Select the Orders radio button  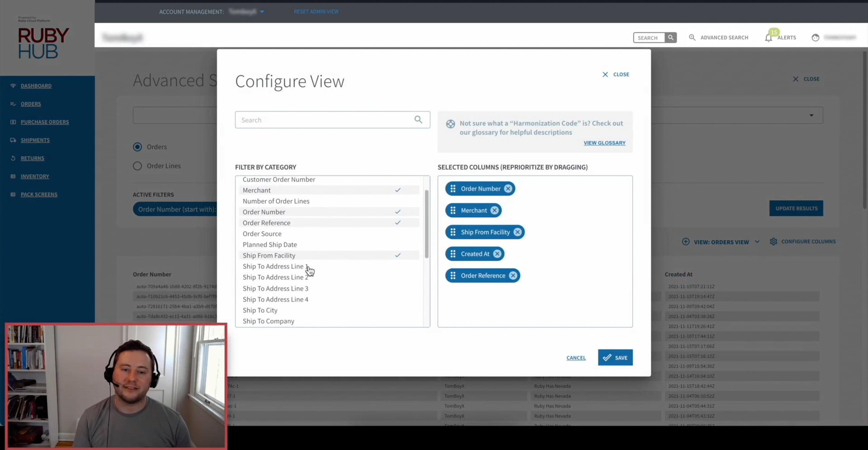click(x=137, y=147)
